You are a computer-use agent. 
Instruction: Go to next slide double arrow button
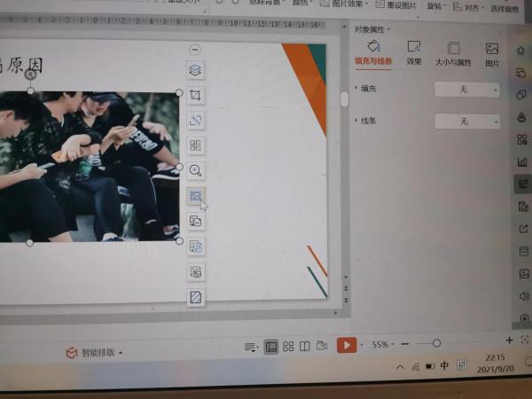coord(346,301)
